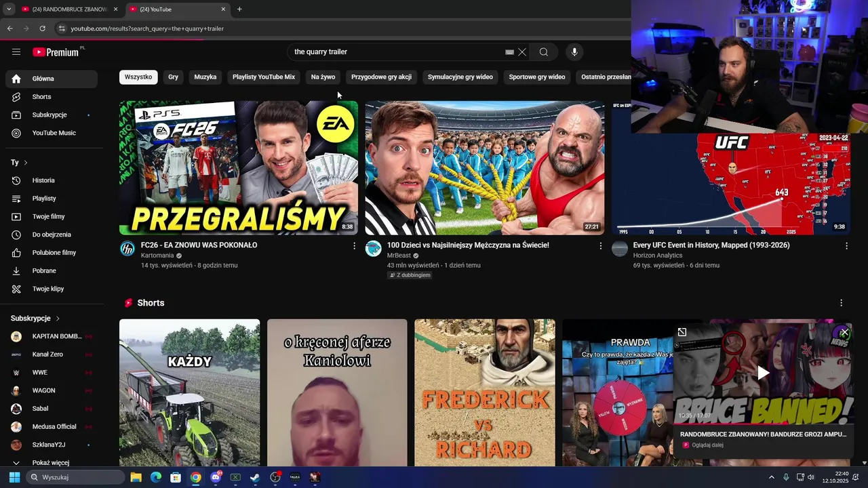868x488 pixels.
Task: Open Medusa Official subscription channel
Action: tap(52, 427)
